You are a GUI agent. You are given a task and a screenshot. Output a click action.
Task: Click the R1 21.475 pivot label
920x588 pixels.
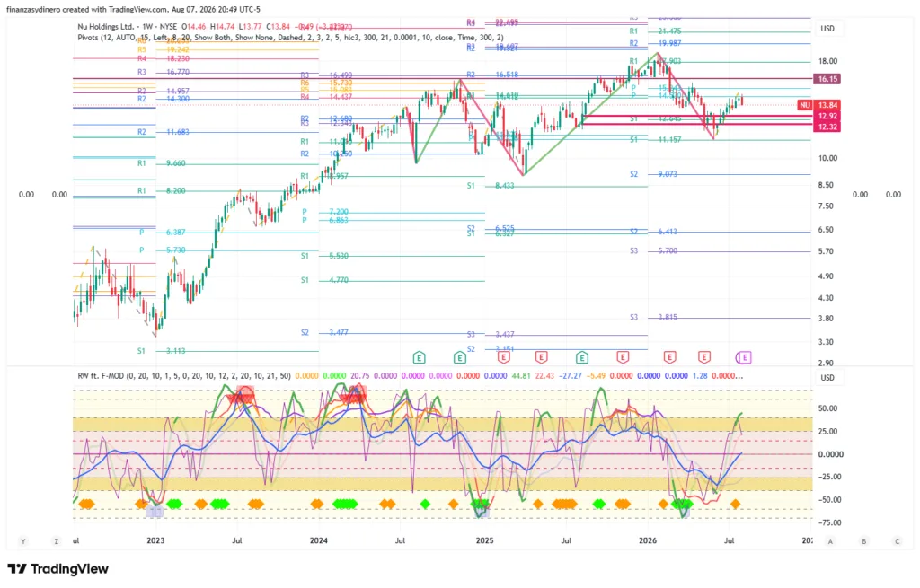(x=655, y=31)
